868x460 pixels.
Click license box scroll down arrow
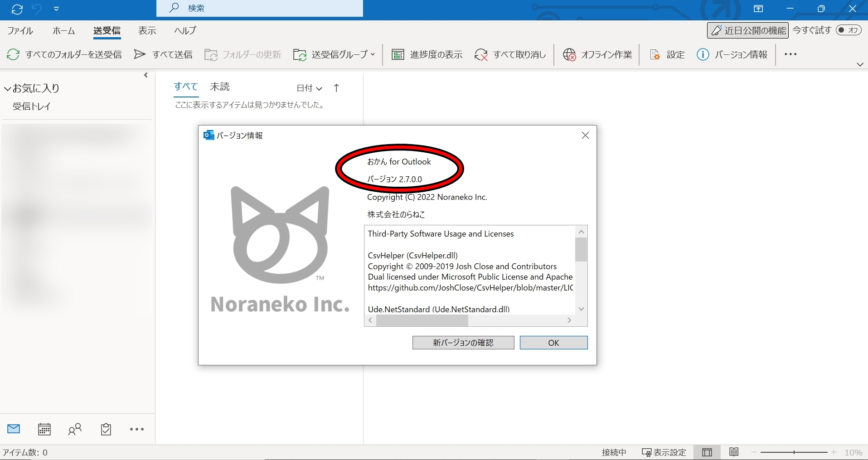click(581, 309)
